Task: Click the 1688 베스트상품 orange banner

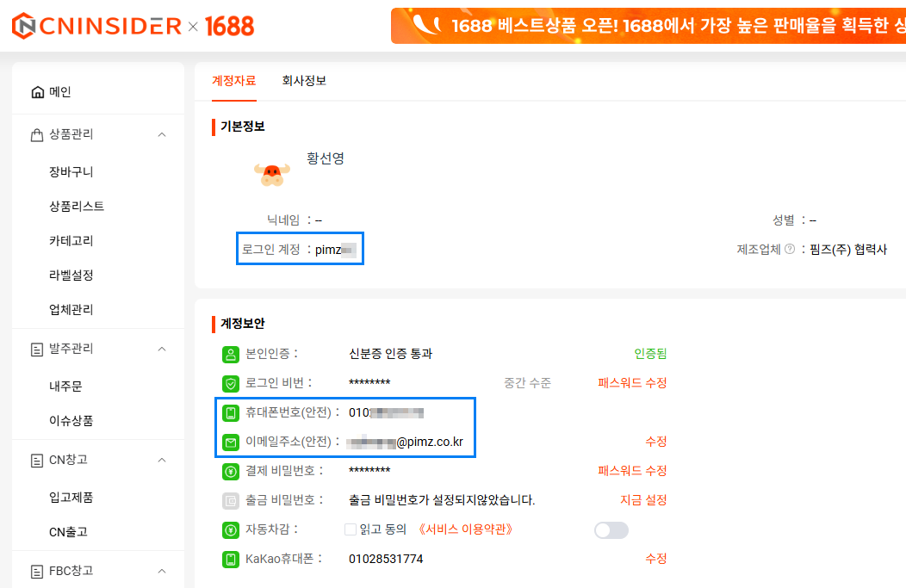Action: [648, 26]
